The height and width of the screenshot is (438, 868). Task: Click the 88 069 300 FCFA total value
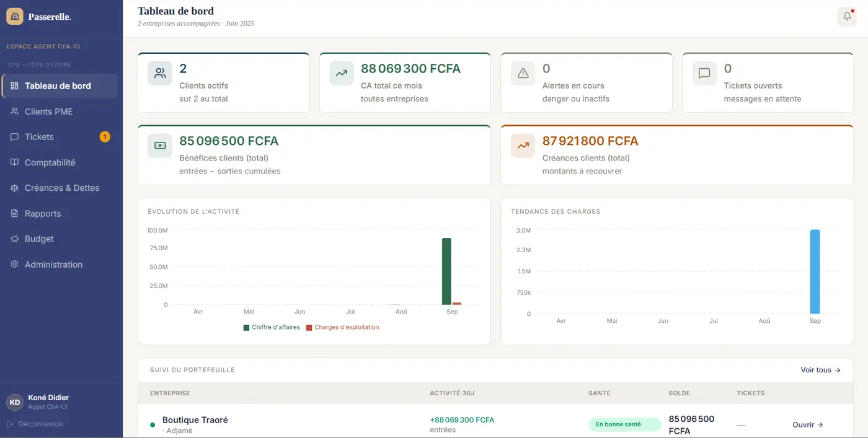tap(410, 69)
